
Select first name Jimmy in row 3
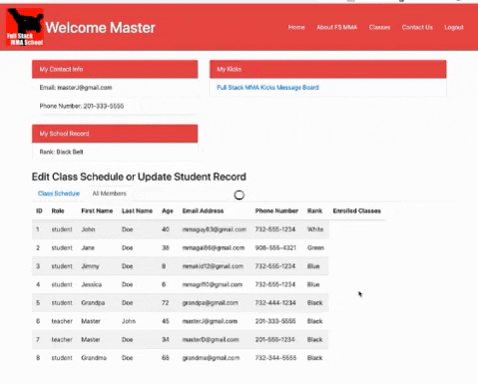pyautogui.click(x=90, y=266)
